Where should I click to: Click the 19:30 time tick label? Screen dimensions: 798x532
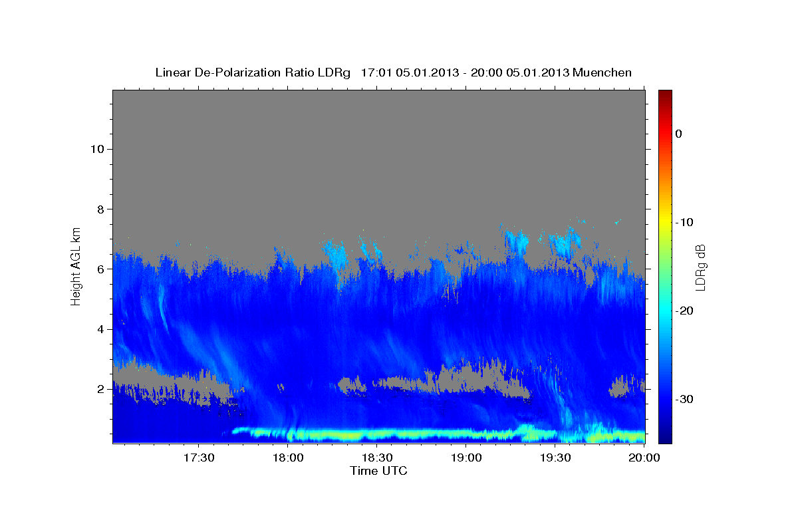(x=555, y=458)
